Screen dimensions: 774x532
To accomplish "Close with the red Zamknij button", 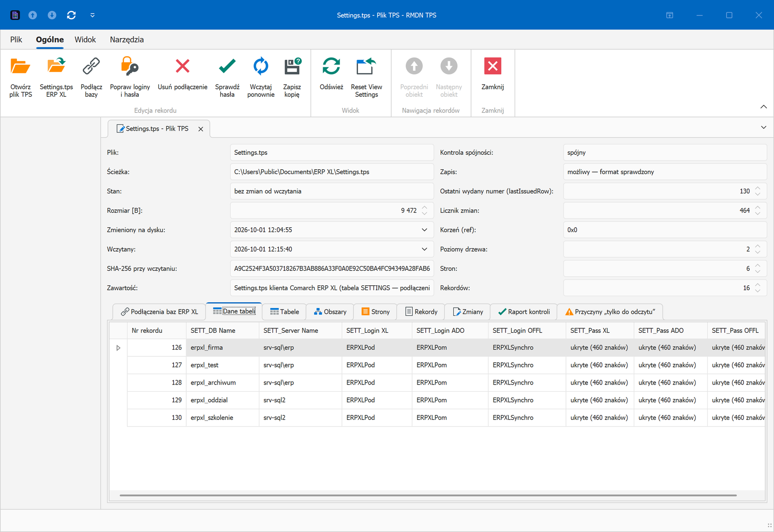I will [x=492, y=77].
